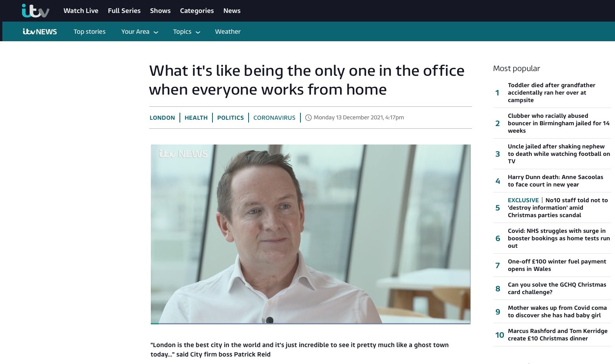Read the GCHQ Christmas card challenge story
Image resolution: width=615 pixels, height=364 pixels.
557,288
